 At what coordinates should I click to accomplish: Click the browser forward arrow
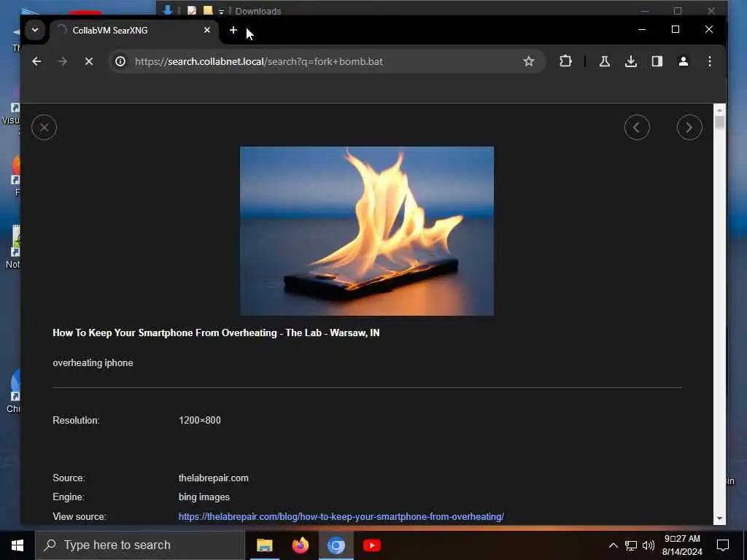pyautogui.click(x=63, y=61)
